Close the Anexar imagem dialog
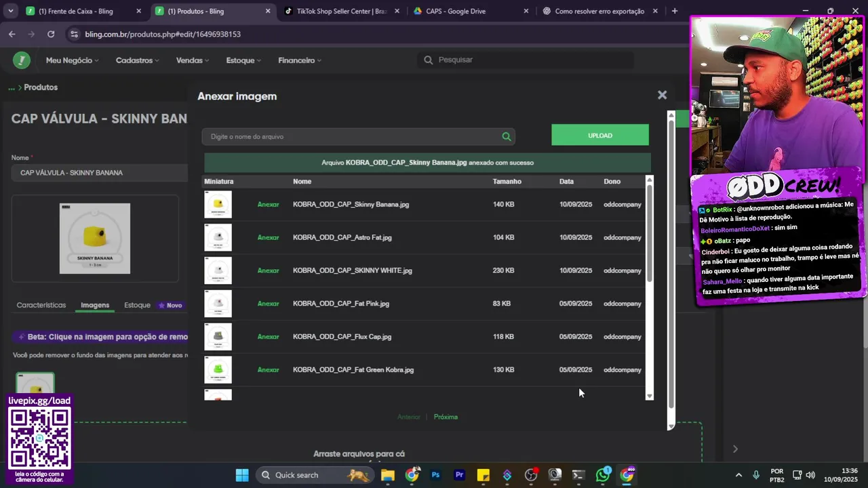 (x=662, y=96)
